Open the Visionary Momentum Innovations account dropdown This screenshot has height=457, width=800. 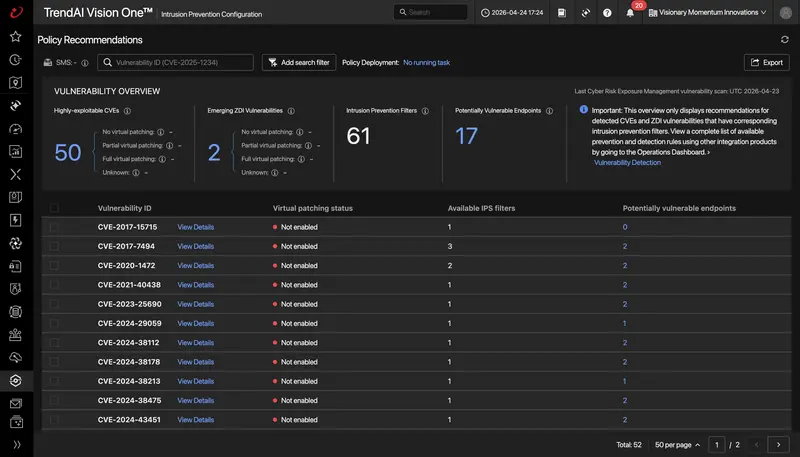(707, 12)
